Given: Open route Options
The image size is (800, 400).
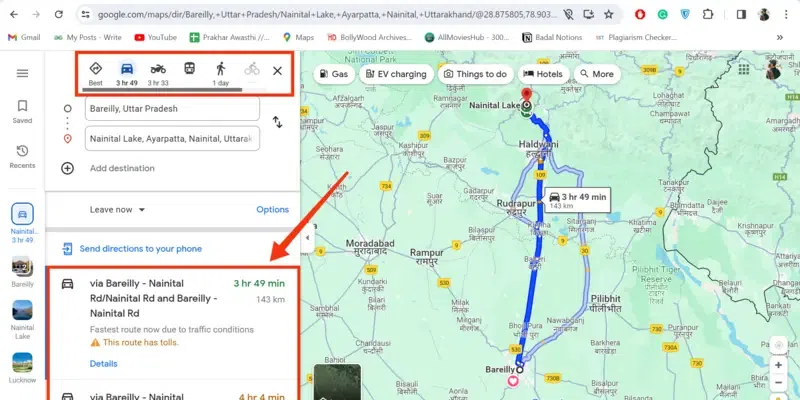Looking at the screenshot, I should (x=272, y=210).
